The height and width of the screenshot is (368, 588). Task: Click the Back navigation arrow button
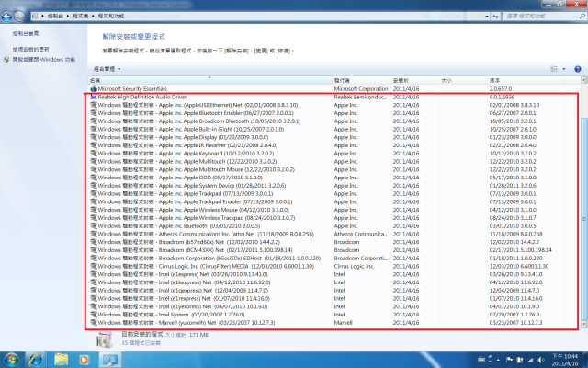tap(6, 17)
